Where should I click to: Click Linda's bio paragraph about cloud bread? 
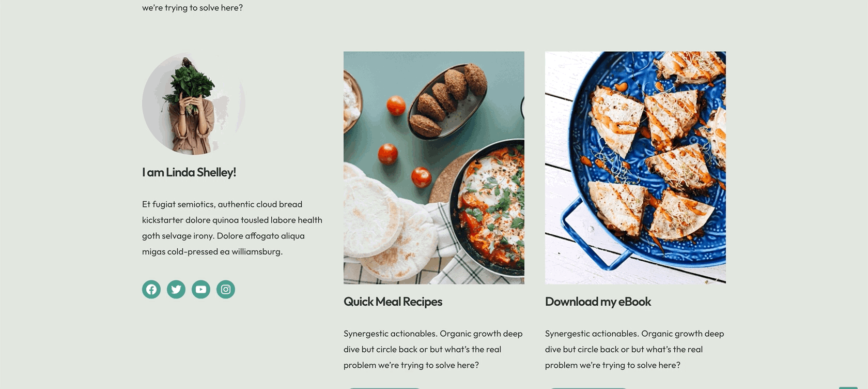[x=232, y=228]
